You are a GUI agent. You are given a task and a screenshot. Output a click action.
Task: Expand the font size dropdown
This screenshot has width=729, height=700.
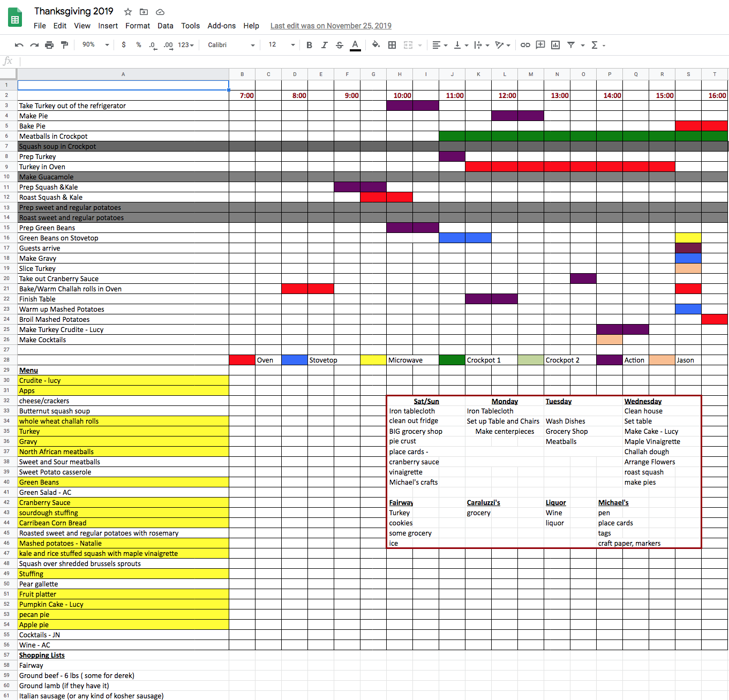[x=282, y=45]
